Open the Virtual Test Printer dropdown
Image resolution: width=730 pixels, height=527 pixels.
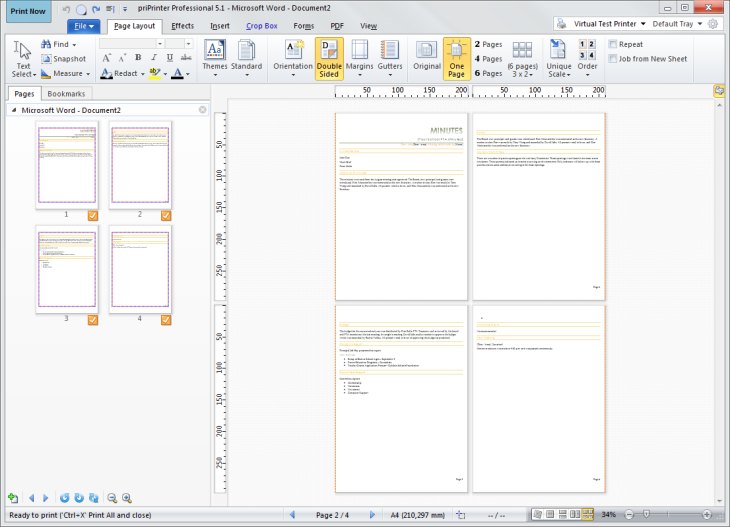point(609,24)
